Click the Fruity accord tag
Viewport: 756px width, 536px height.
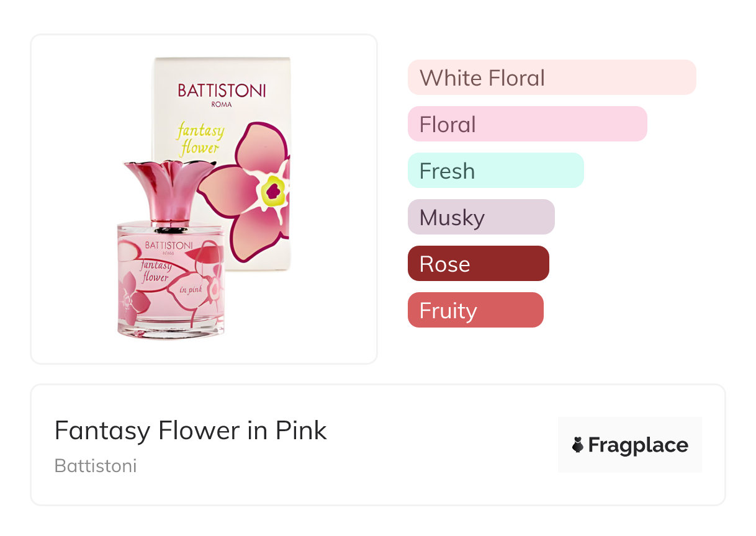coord(475,310)
